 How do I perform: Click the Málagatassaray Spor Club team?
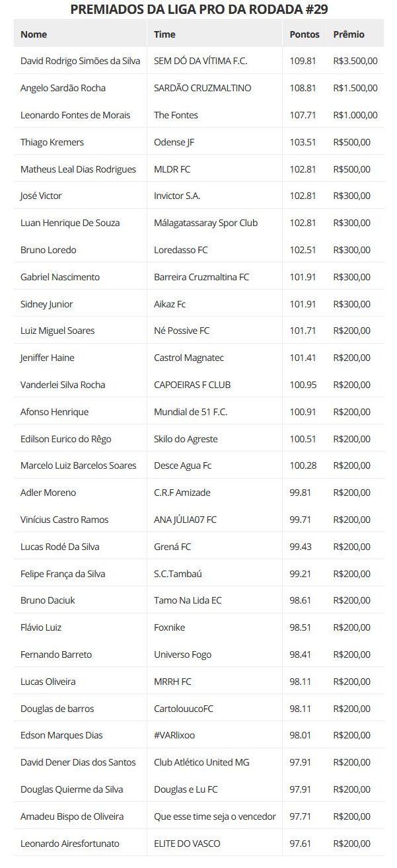[205, 223]
